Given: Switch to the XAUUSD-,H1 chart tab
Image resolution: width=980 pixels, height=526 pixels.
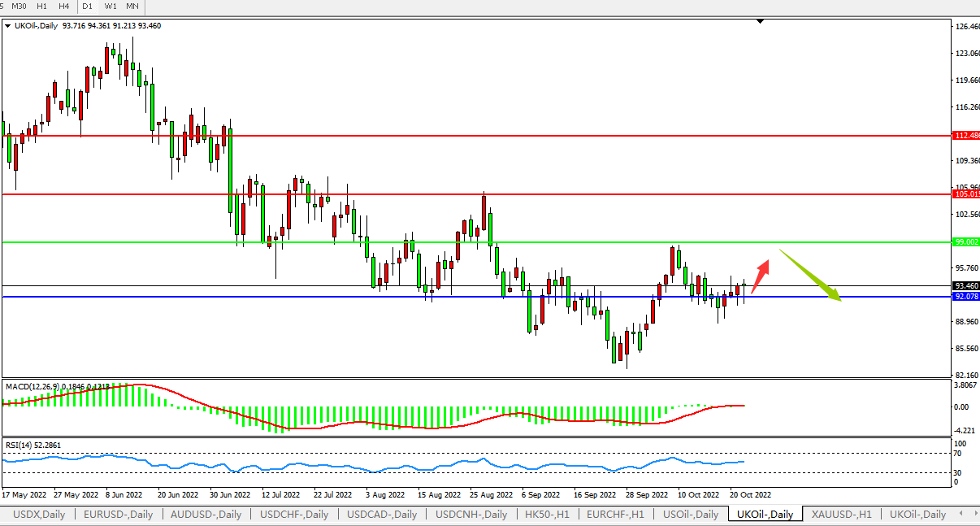Looking at the screenshot, I should coord(841,514).
